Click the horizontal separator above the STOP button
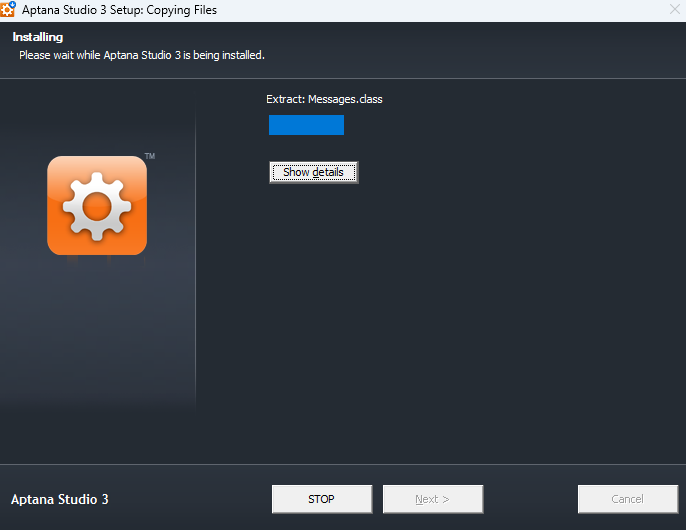The image size is (686, 530). coord(343,464)
